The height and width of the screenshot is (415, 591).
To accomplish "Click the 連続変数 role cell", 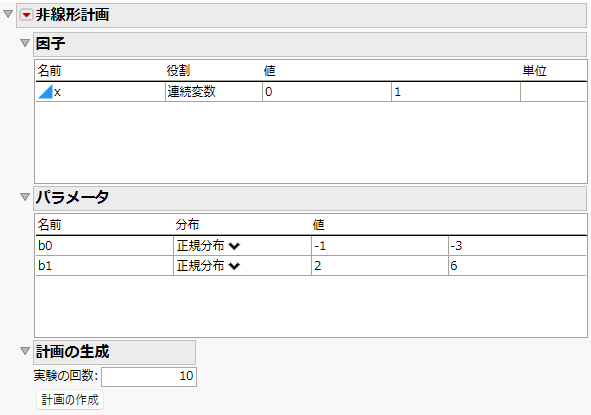I will click(214, 92).
